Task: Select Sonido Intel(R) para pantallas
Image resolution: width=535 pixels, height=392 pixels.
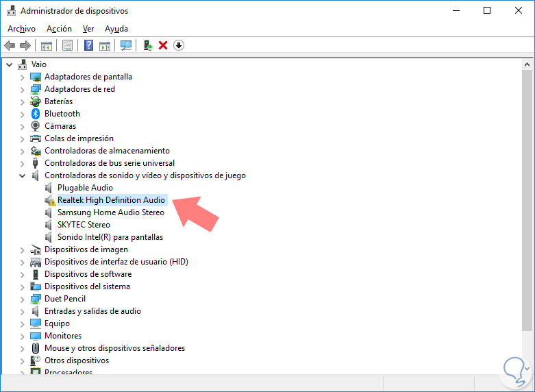Action: [110, 237]
